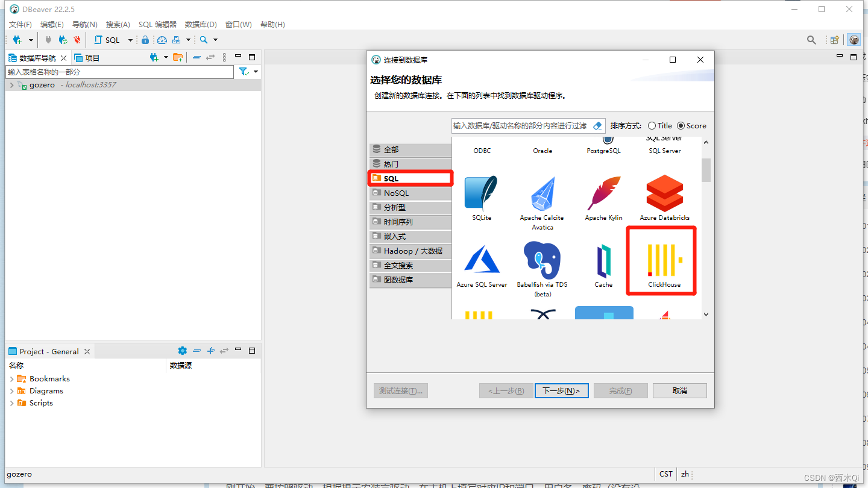Open the 文件(F) menu
Viewport: 868px width, 488px height.
20,24
